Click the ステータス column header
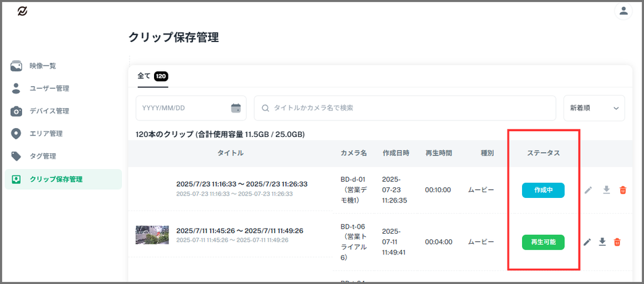The image size is (644, 284). pyautogui.click(x=543, y=153)
